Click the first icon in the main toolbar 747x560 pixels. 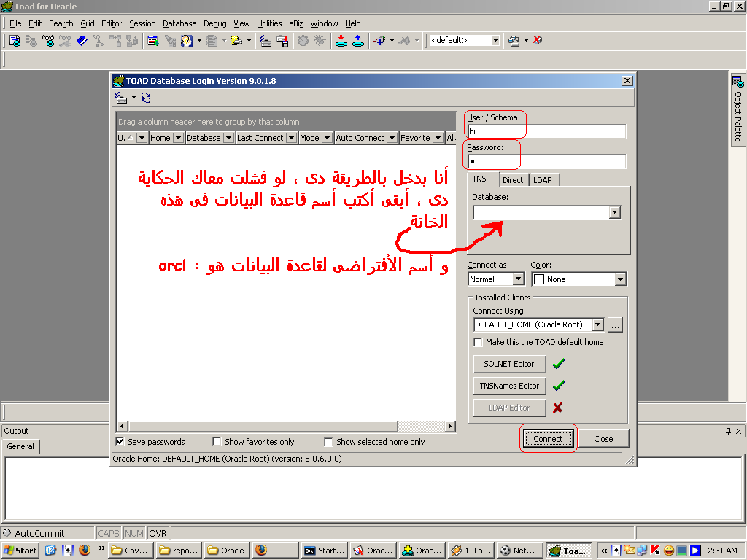15,41
